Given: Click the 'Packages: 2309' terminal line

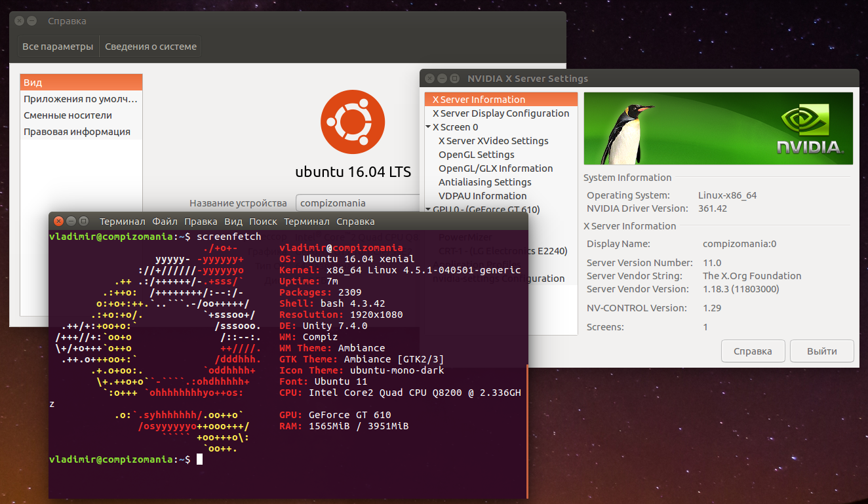Looking at the screenshot, I should pos(321,292).
